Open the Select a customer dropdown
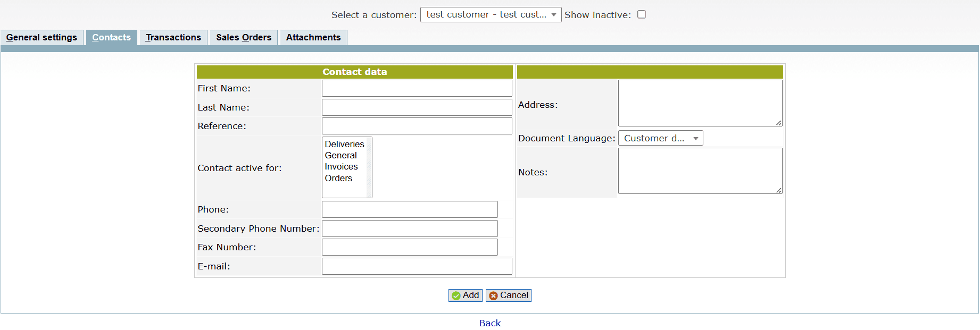Viewport: 980px width, 330px height. tap(490, 14)
